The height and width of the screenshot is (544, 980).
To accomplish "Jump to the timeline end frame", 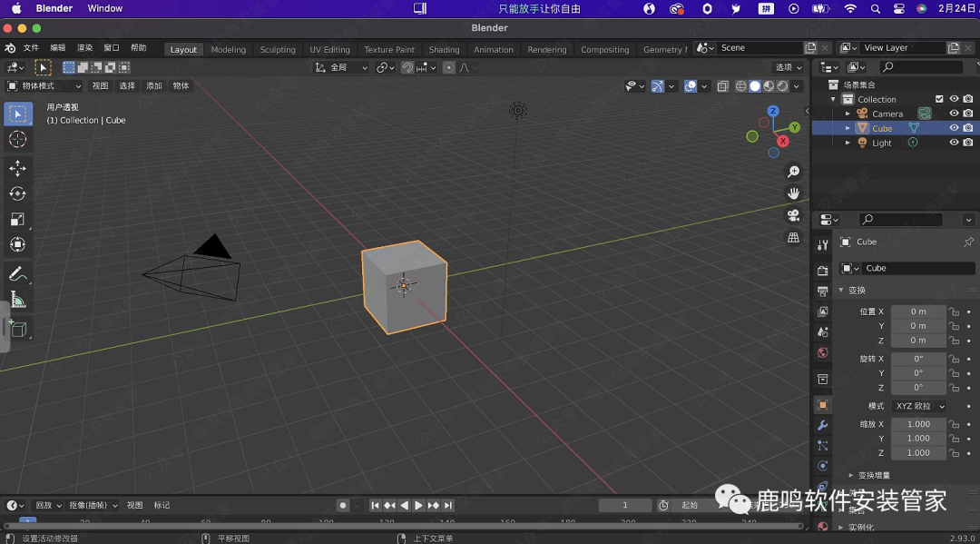I will pos(447,505).
